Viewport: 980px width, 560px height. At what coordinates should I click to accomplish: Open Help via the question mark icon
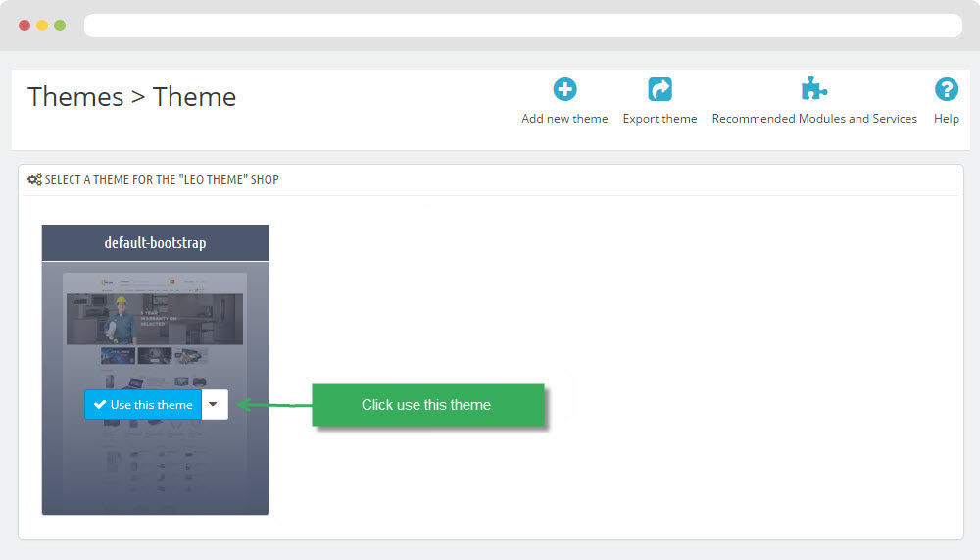[x=946, y=90]
